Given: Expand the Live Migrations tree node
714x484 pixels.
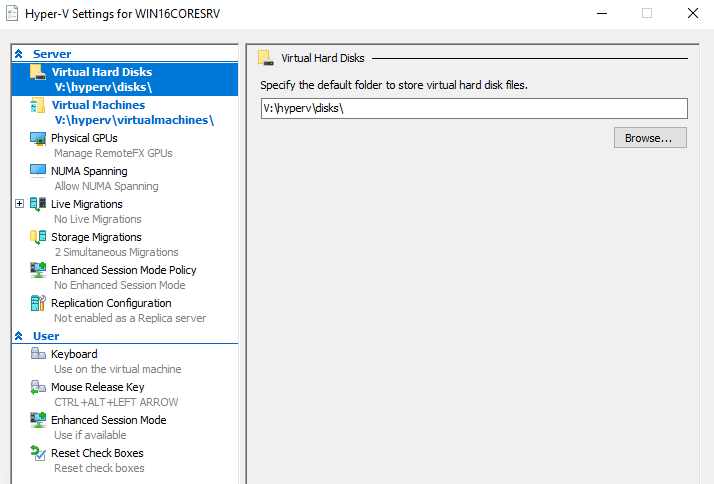Looking at the screenshot, I should click(19, 204).
